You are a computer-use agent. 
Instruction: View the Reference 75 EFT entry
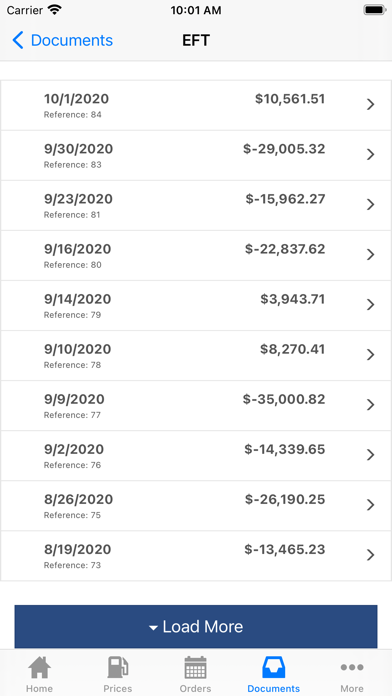pos(196,506)
